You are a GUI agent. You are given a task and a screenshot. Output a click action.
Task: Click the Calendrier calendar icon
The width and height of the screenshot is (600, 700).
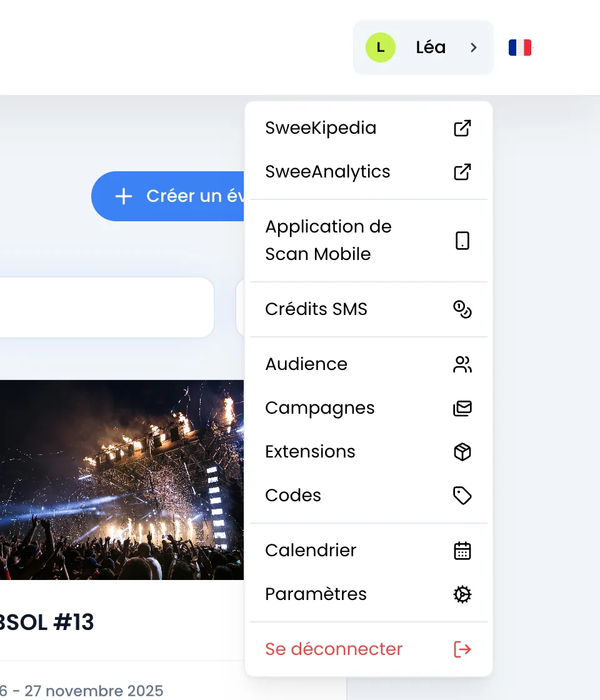click(462, 551)
